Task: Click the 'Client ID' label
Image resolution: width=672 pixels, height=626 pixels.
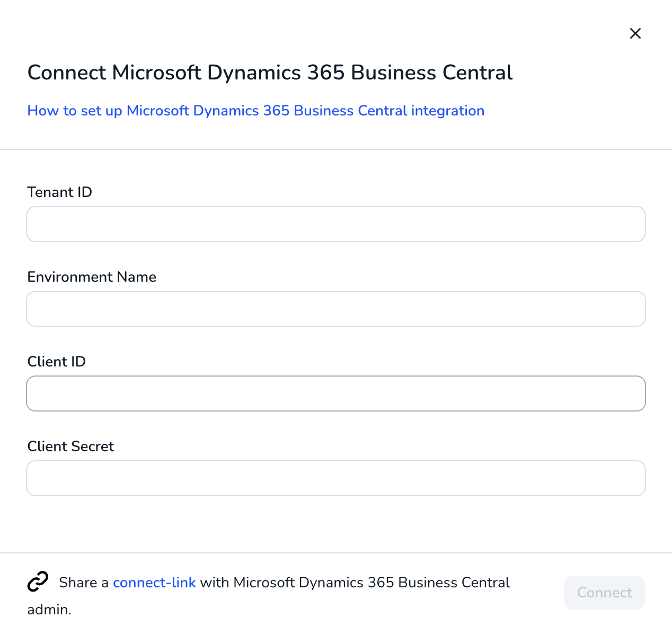Action: [x=57, y=362]
